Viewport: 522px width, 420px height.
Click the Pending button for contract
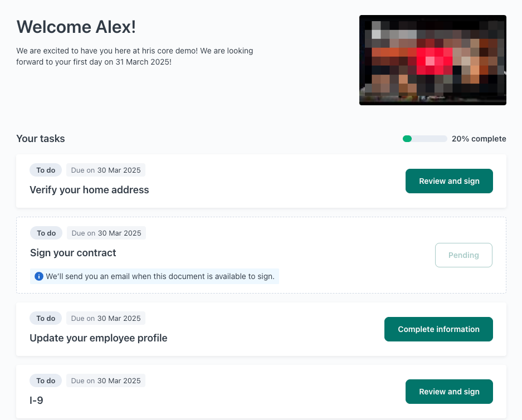click(x=464, y=255)
